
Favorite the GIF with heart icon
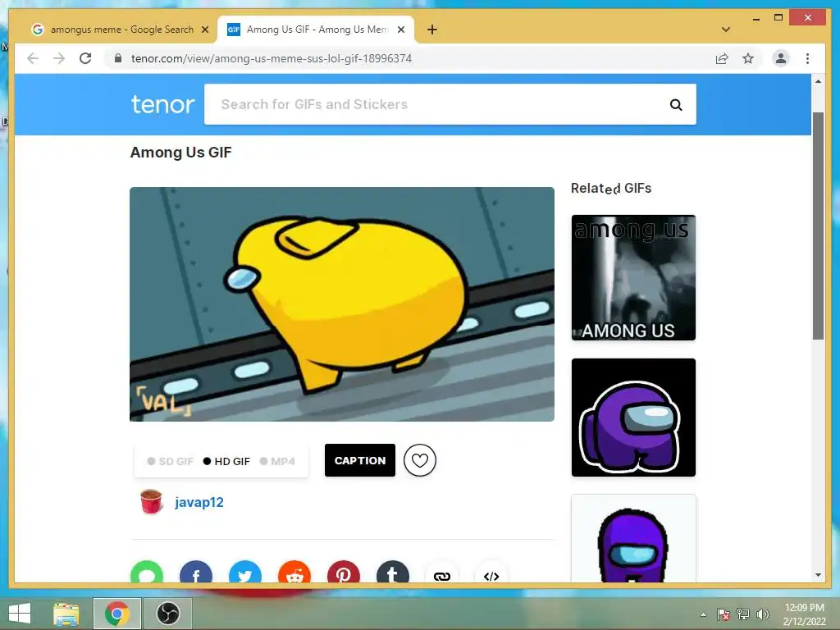pos(420,460)
